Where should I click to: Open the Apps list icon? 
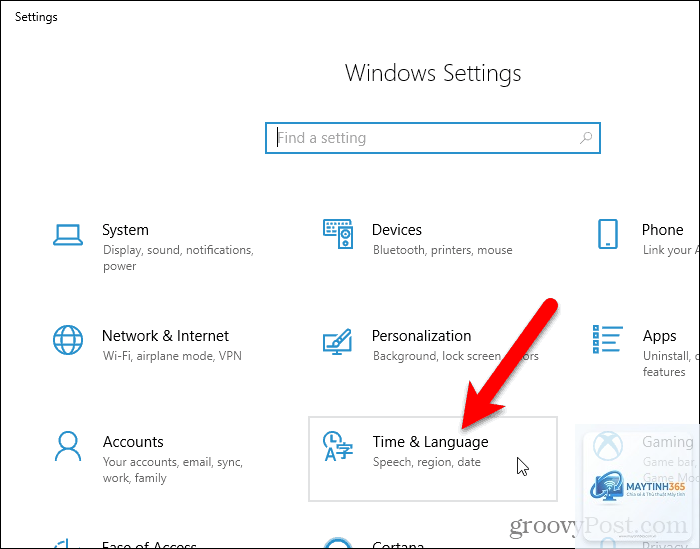click(x=608, y=339)
